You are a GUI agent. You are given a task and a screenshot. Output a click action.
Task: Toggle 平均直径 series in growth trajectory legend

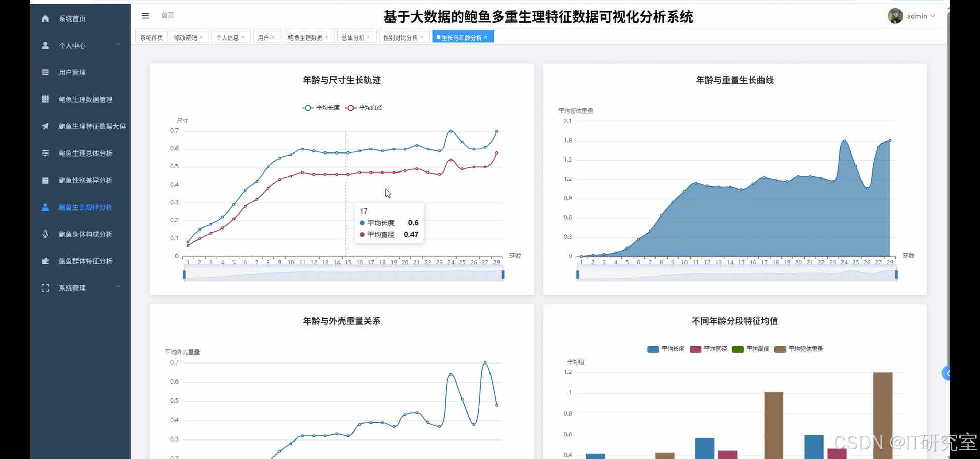click(x=364, y=108)
